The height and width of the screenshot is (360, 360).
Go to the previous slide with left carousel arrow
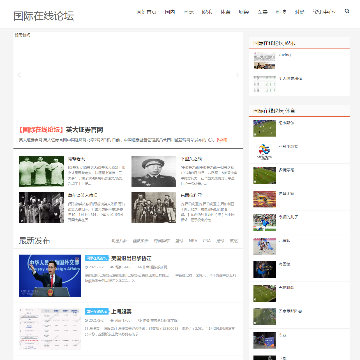point(19,75)
